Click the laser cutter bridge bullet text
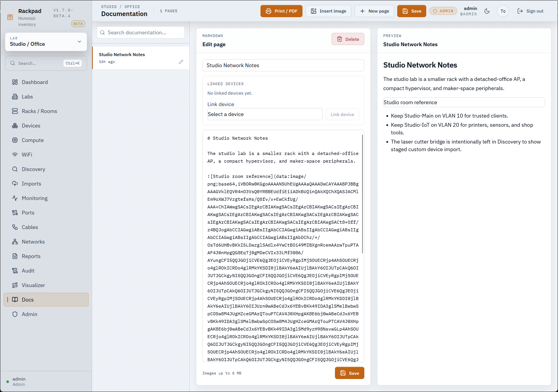Viewport: 558px width, 392px height. pyautogui.click(x=466, y=145)
